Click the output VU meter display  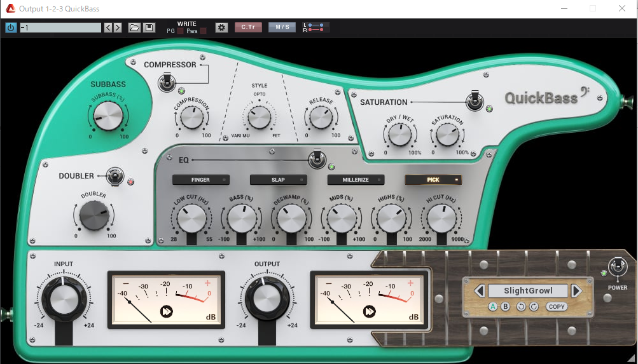[x=370, y=300]
